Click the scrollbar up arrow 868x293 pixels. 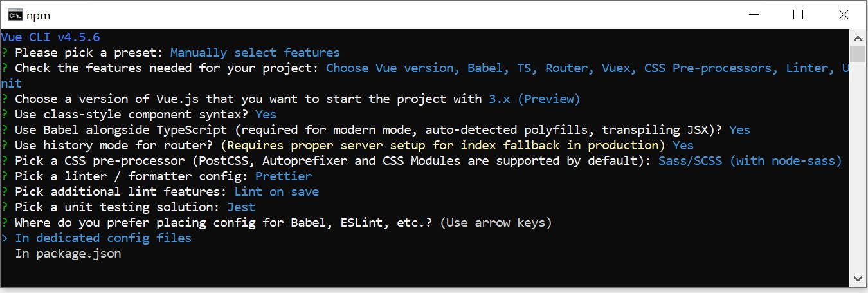[858, 37]
